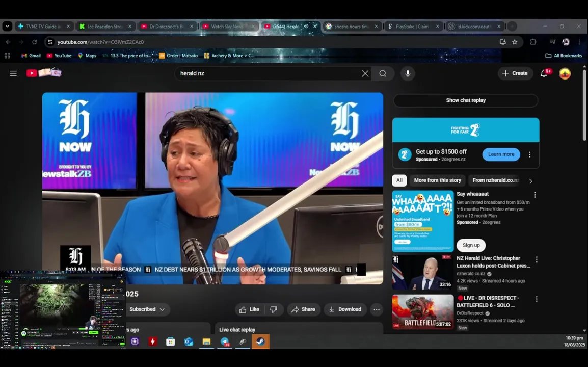Open media controls icon in Chrome toolbar

pyautogui.click(x=552, y=42)
